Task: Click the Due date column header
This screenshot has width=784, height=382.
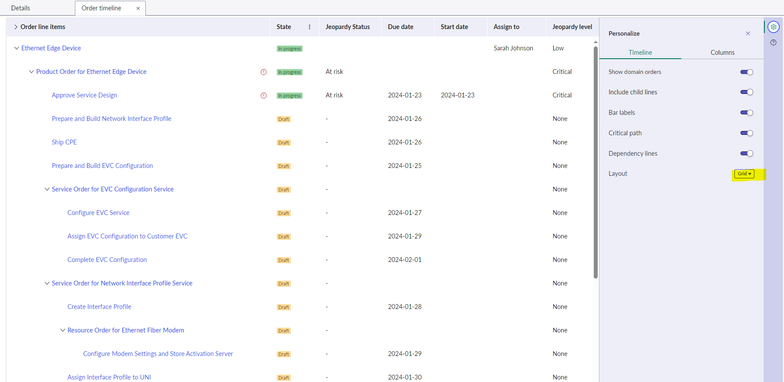Action: (x=400, y=27)
